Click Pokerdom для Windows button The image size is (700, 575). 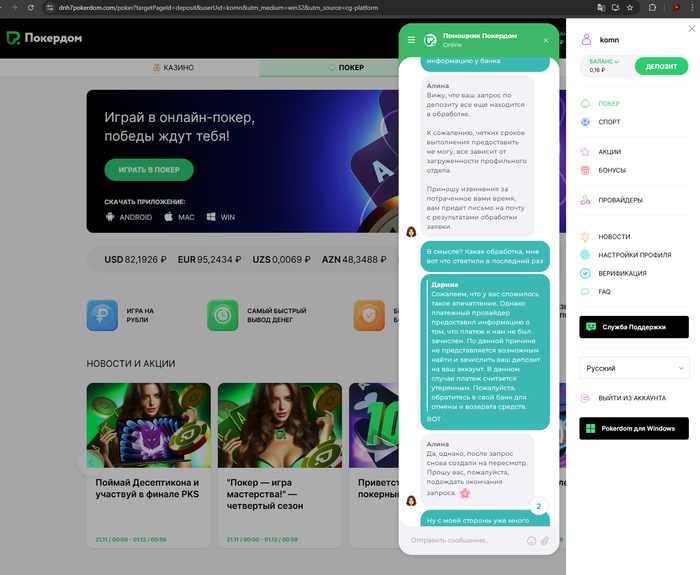click(634, 429)
